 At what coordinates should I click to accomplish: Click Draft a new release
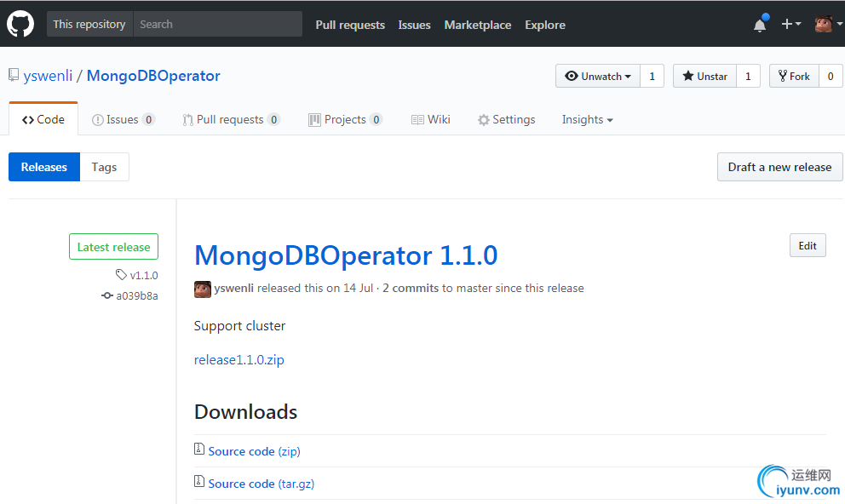(779, 167)
